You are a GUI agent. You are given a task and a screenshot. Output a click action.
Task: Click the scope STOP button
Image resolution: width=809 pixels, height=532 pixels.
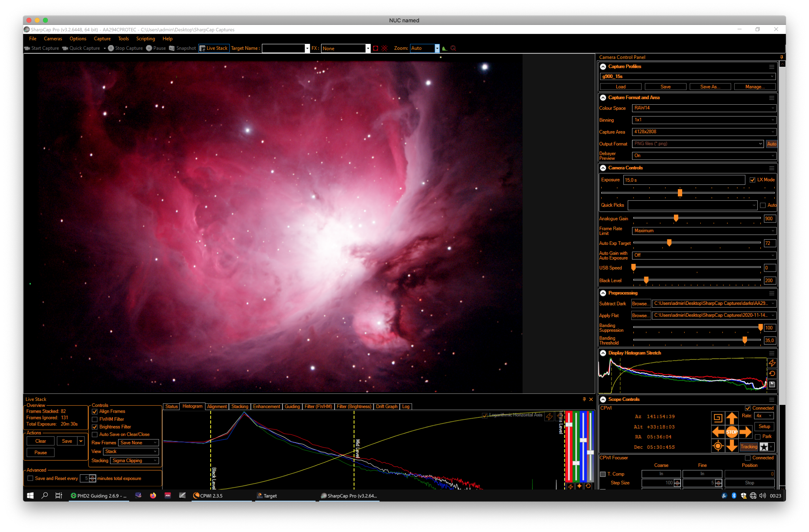pos(732,432)
